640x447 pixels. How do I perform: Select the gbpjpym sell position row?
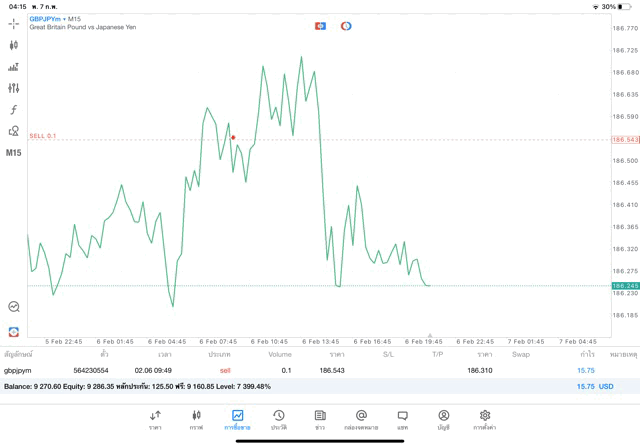tap(300, 370)
